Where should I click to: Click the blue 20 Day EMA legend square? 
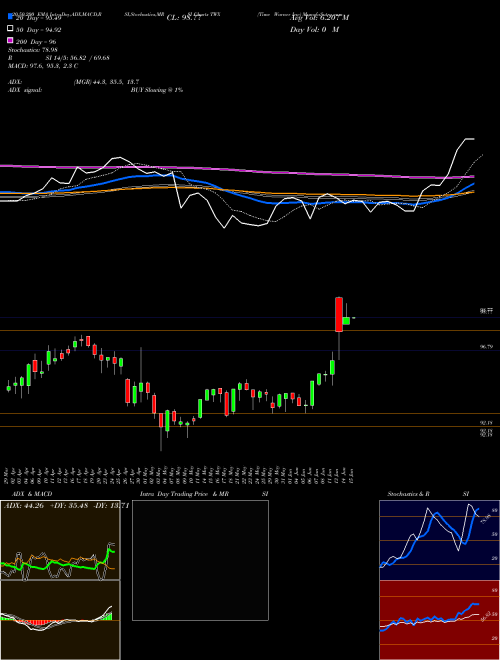(10, 17)
